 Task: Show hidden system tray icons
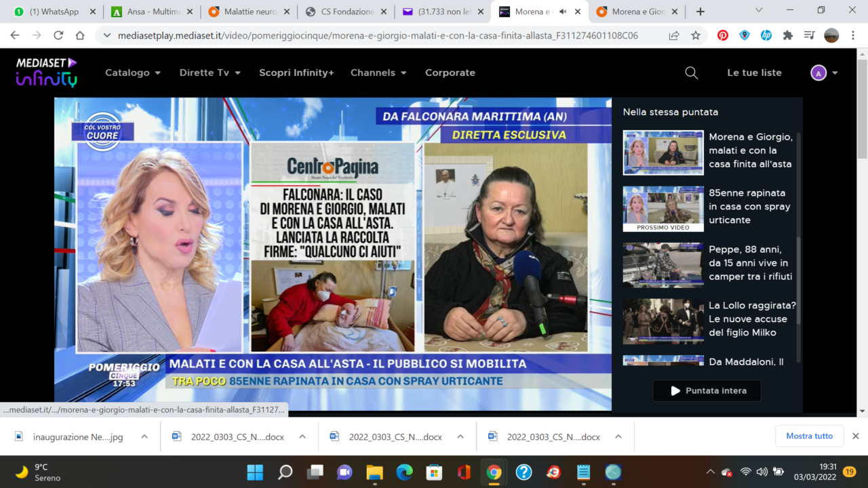click(710, 472)
